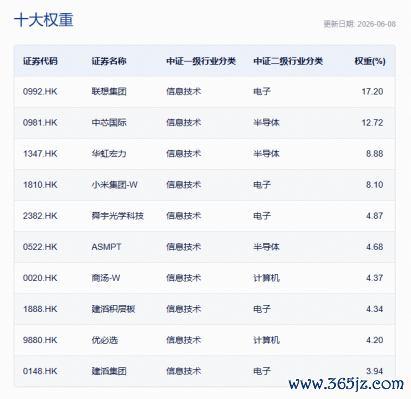Select the name 优必选
Image resolution: width=411 pixels, height=399 pixels.
pos(105,340)
